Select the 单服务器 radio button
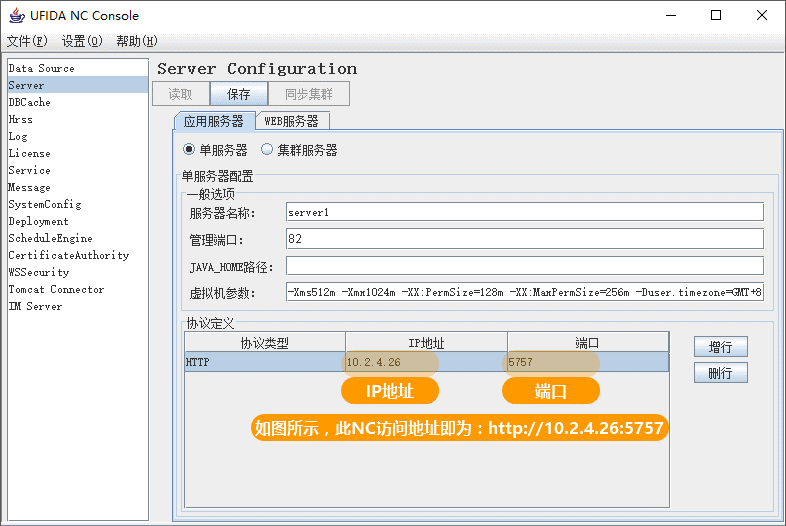The width and height of the screenshot is (786, 526). (189, 150)
